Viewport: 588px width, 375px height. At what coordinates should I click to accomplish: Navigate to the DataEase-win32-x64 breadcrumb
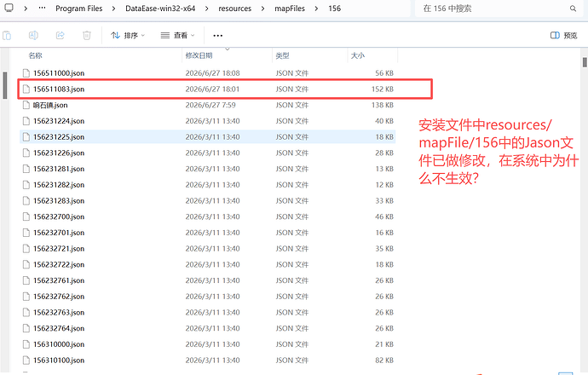160,9
